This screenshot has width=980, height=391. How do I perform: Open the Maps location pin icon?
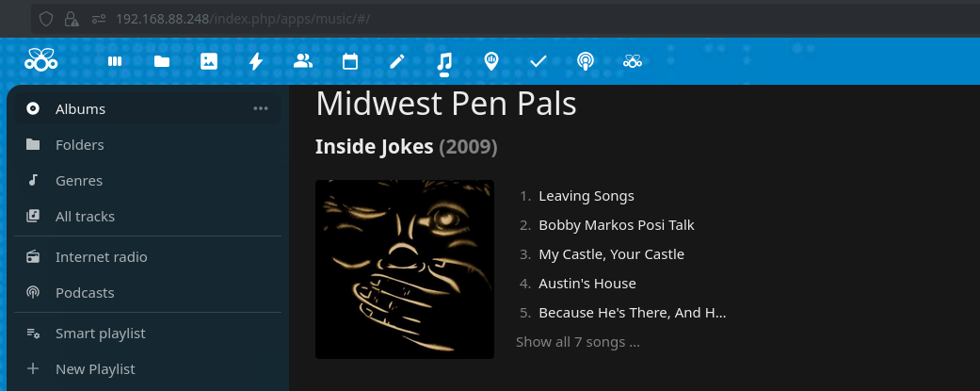click(x=491, y=61)
